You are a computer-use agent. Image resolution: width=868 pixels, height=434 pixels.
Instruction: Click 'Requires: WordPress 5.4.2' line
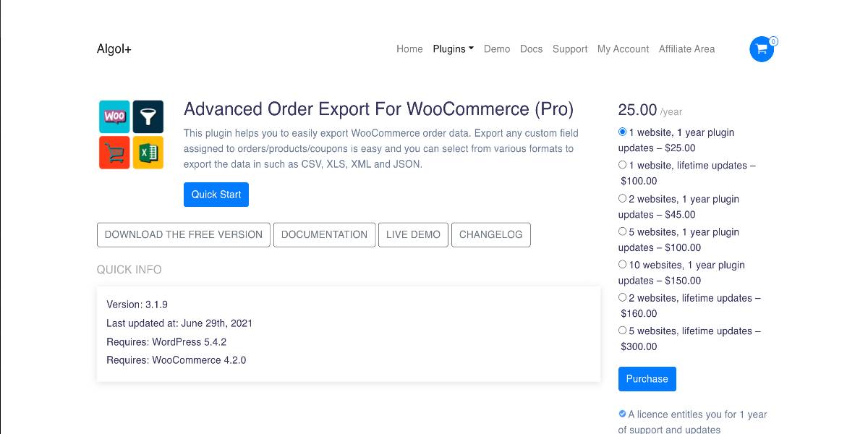[166, 341]
